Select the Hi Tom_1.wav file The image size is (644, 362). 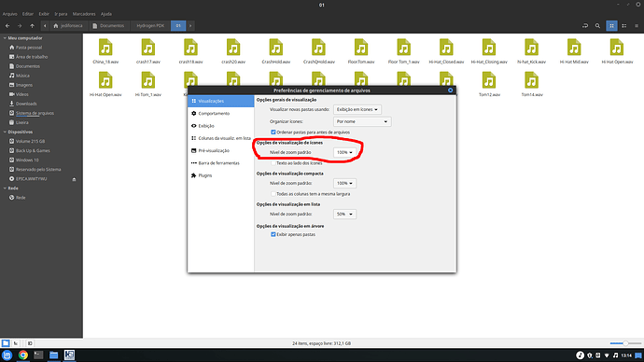pyautogui.click(x=148, y=84)
